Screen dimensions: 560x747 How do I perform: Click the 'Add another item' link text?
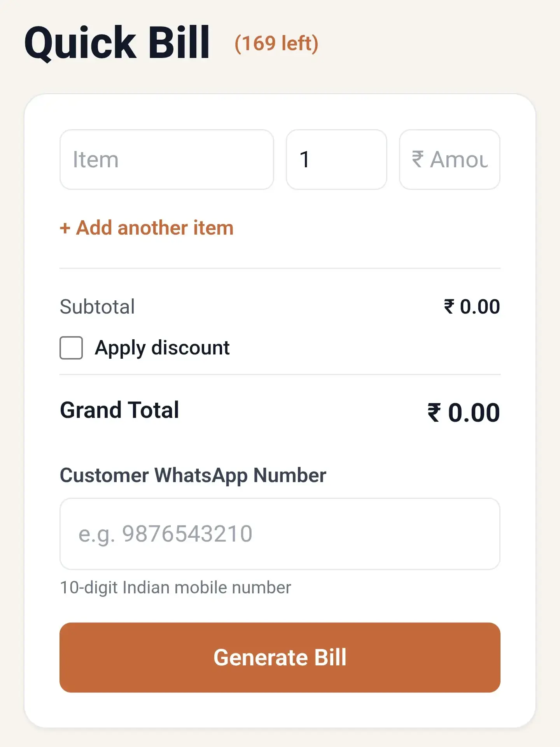[x=155, y=228]
